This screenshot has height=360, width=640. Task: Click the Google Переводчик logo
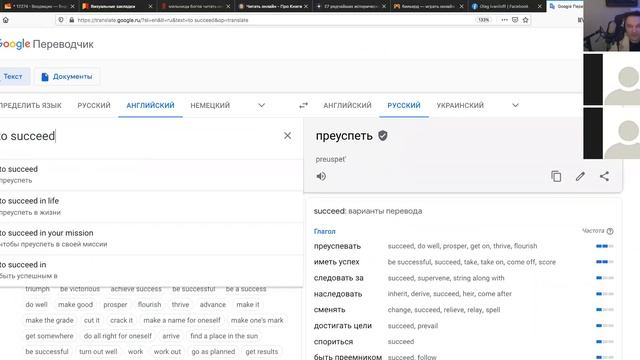[x=47, y=44]
